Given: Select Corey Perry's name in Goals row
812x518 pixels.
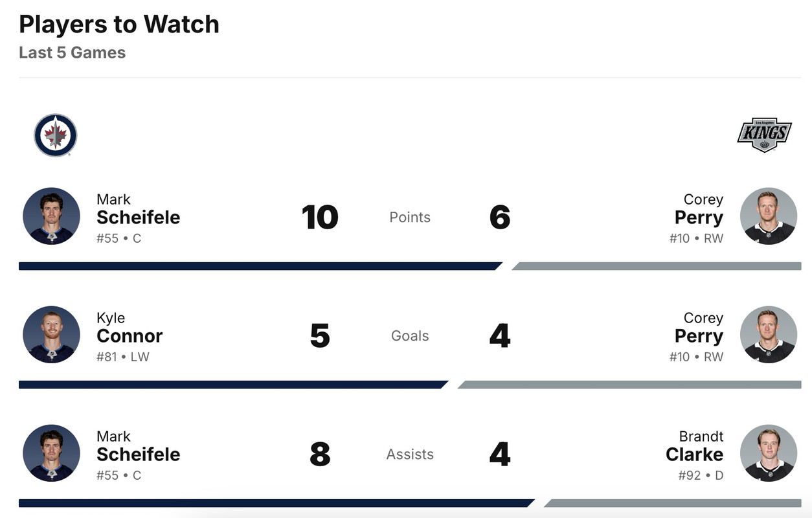Looking at the screenshot, I should 699,335.
